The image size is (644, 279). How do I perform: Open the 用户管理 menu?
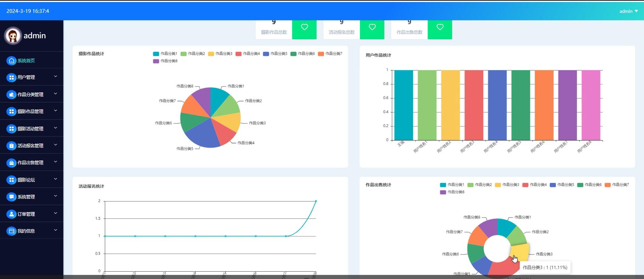(32, 78)
